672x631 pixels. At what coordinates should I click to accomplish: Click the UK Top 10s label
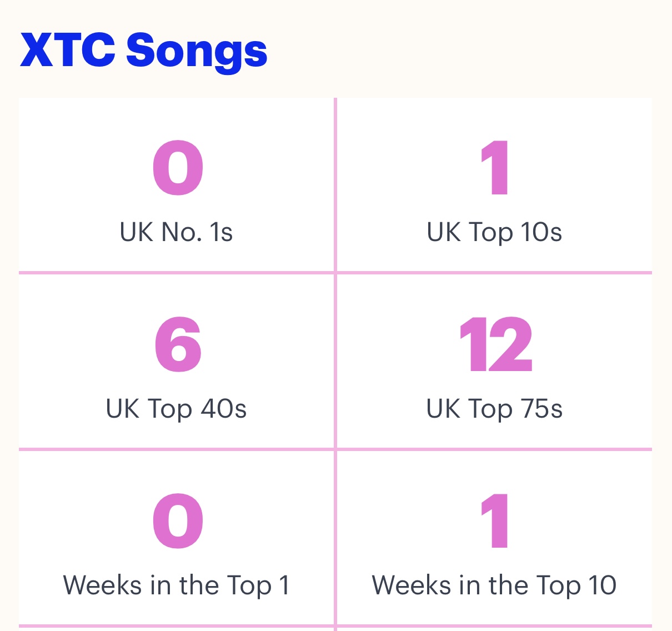coord(494,233)
